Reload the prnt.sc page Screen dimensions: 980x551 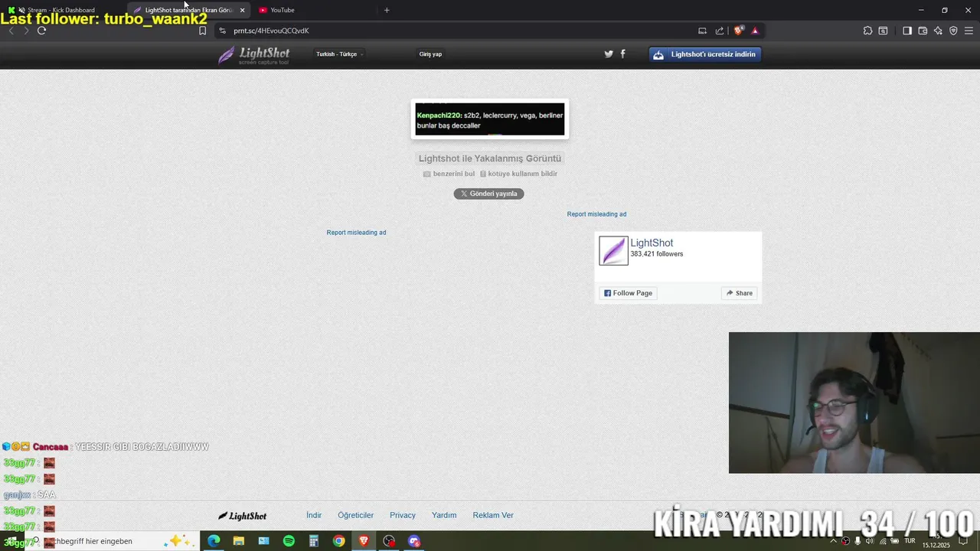point(41,31)
